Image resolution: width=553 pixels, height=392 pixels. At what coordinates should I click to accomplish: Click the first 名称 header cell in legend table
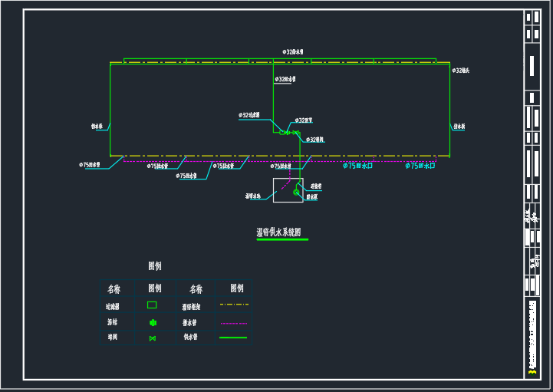tap(114, 289)
